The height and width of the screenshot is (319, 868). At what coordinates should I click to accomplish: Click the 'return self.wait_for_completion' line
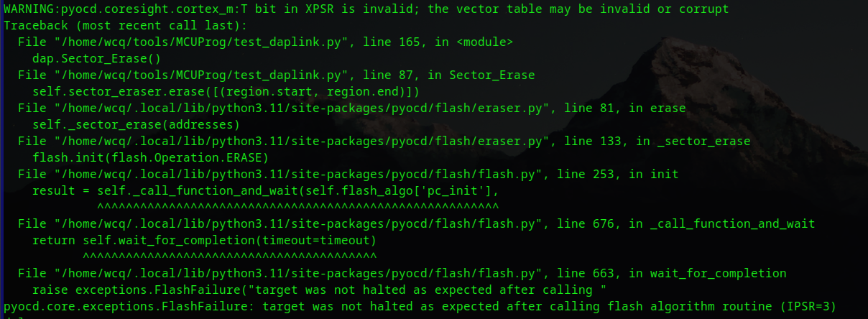tap(204, 240)
